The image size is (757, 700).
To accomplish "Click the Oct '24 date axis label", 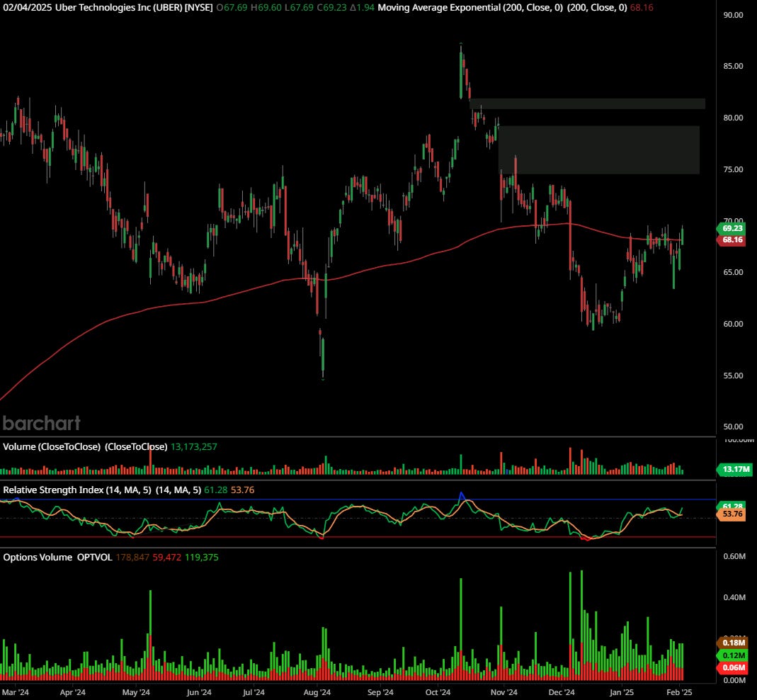I will (438, 692).
